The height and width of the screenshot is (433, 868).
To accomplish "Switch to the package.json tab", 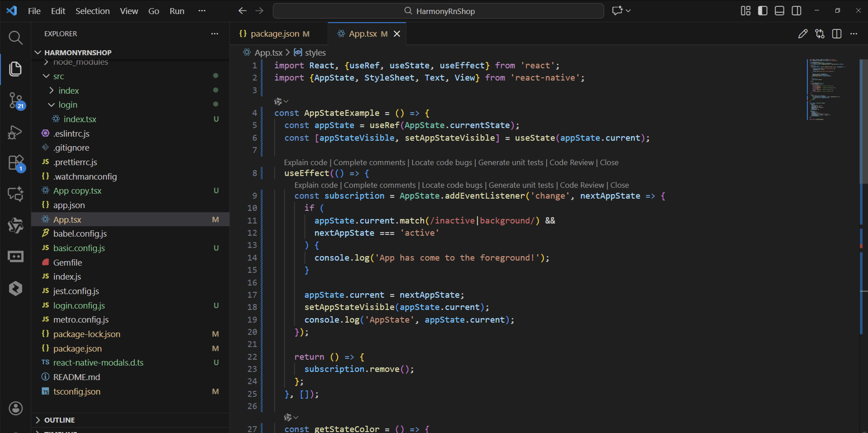I will point(275,34).
